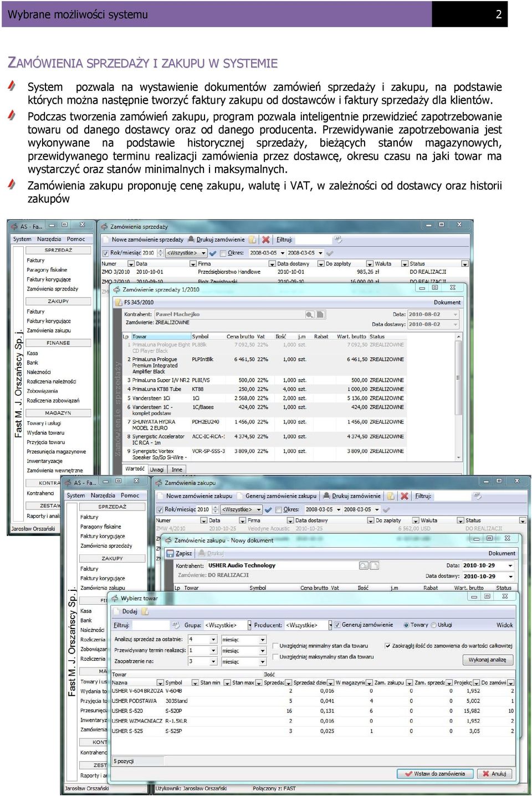Toggle Okres checkbox in Zamówienia zakupu
Screen dimensions: 532x796
click(278, 509)
